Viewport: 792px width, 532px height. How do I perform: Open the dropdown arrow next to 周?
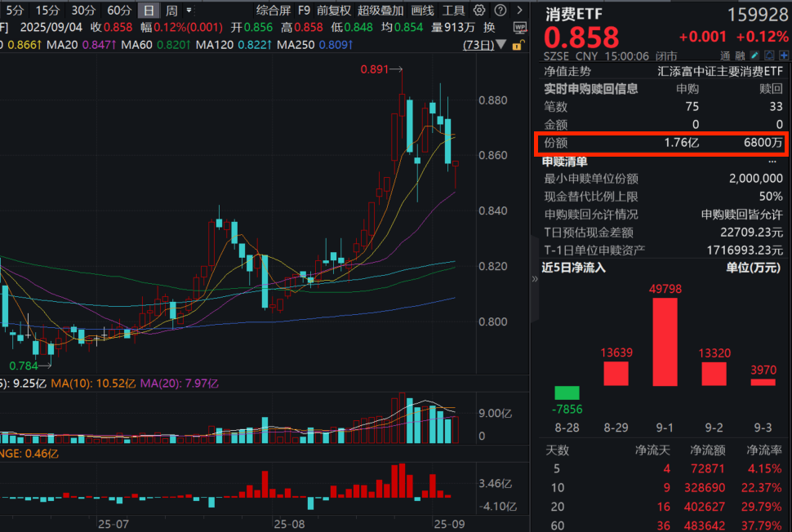pos(189,10)
